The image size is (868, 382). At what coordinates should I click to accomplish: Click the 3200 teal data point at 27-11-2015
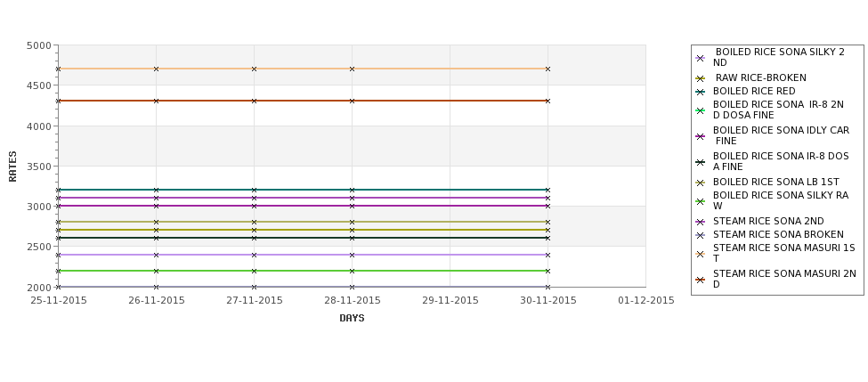(254, 190)
